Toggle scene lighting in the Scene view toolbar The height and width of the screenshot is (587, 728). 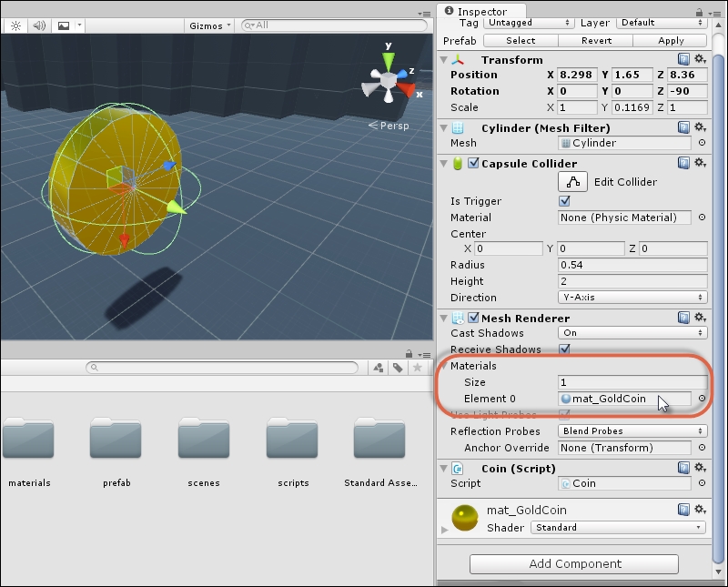pos(15,26)
